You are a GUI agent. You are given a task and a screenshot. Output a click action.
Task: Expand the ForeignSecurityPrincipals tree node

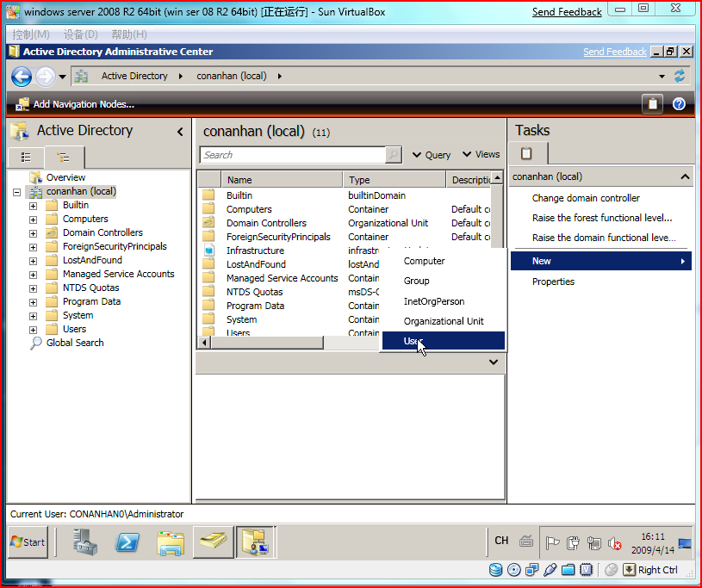point(33,247)
